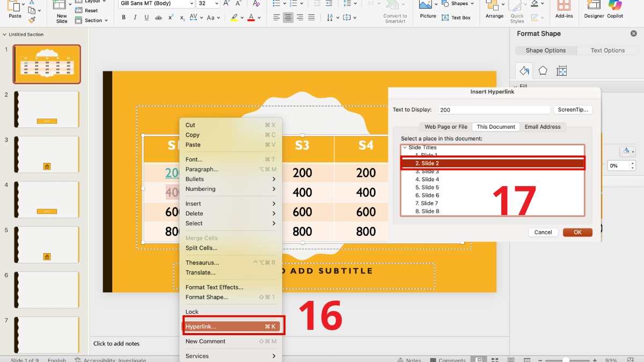Switch to the Web Page or File tab

[x=445, y=127]
